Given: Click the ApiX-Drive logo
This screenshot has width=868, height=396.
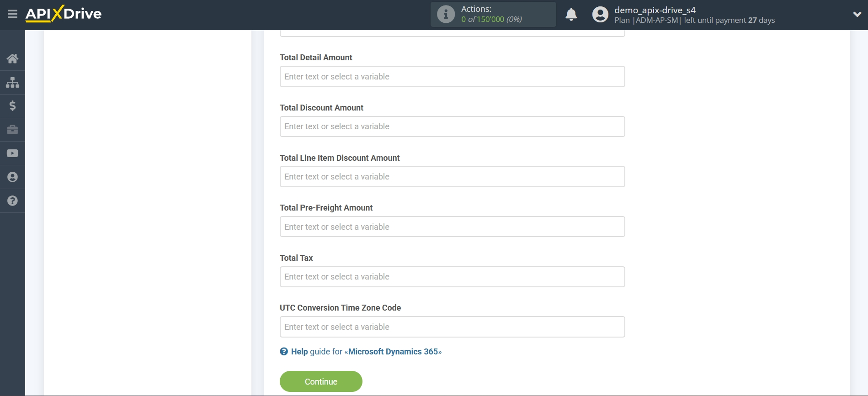Looking at the screenshot, I should 64,14.
